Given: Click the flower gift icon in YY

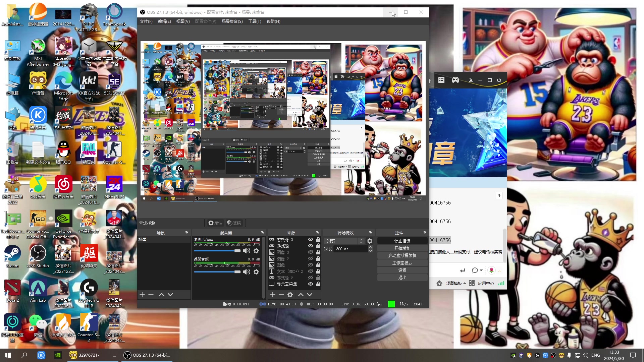Looking at the screenshot, I should coord(491,270).
